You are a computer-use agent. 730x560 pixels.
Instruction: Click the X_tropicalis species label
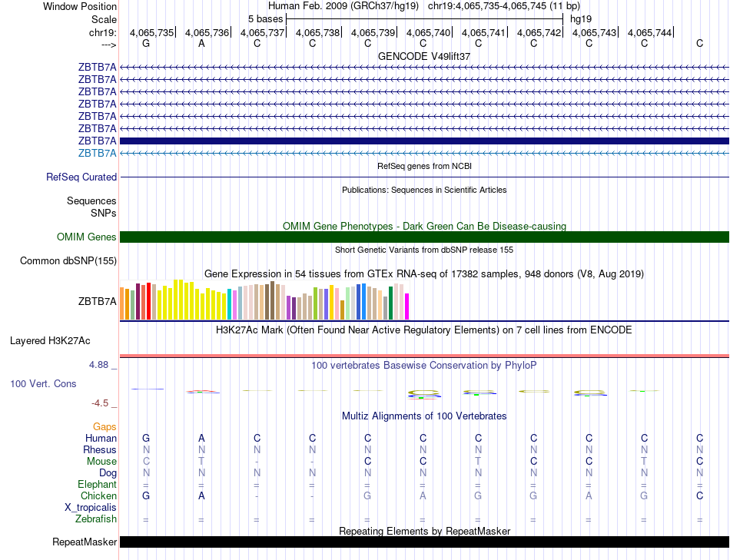[x=91, y=508]
